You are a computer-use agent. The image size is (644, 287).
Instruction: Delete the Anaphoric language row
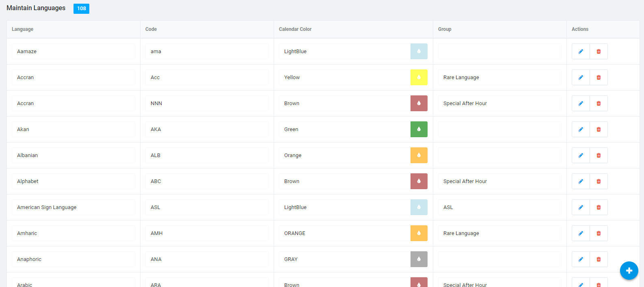coord(599,259)
